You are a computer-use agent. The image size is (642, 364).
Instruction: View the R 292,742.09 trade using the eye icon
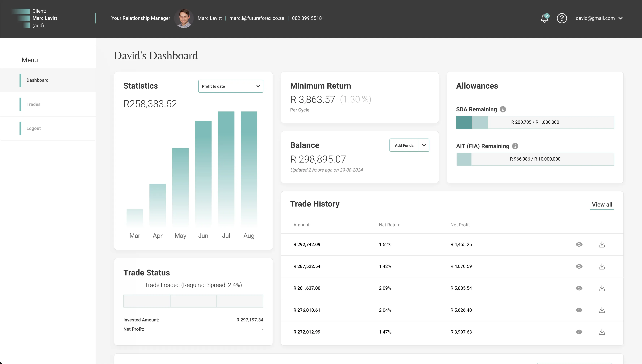[579, 244]
